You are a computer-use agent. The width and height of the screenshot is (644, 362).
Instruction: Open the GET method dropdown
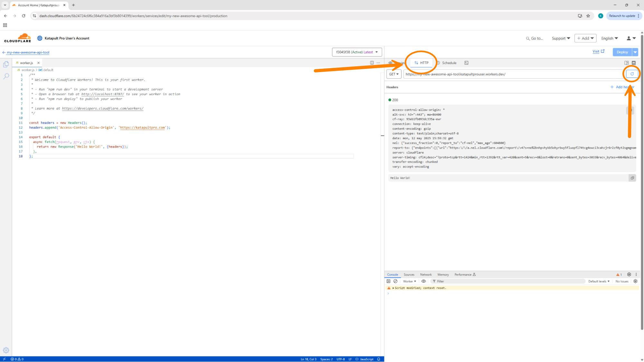(x=394, y=74)
